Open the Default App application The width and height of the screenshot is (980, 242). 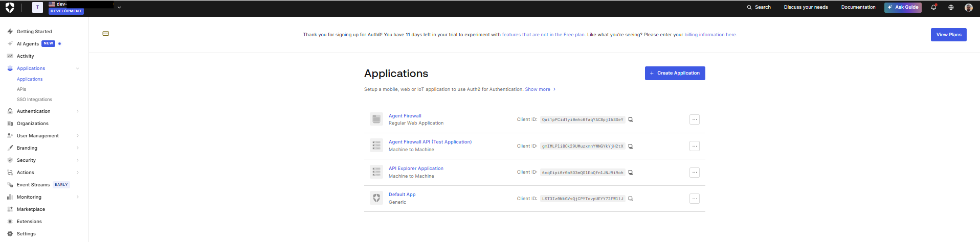[402, 195]
